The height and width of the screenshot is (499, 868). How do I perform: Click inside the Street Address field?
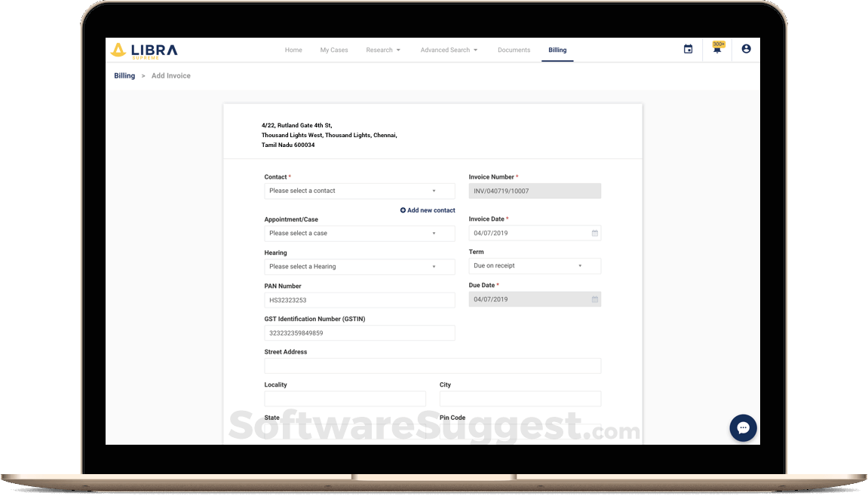(x=432, y=366)
